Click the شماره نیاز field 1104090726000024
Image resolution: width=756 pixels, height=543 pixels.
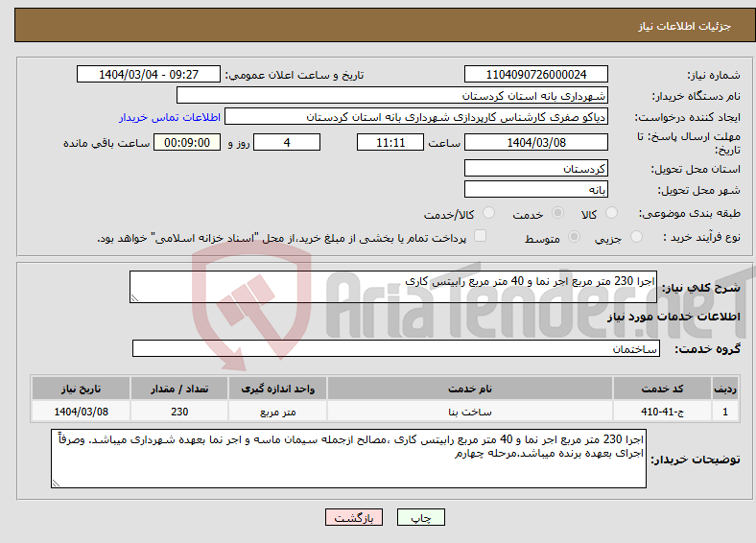click(x=535, y=74)
